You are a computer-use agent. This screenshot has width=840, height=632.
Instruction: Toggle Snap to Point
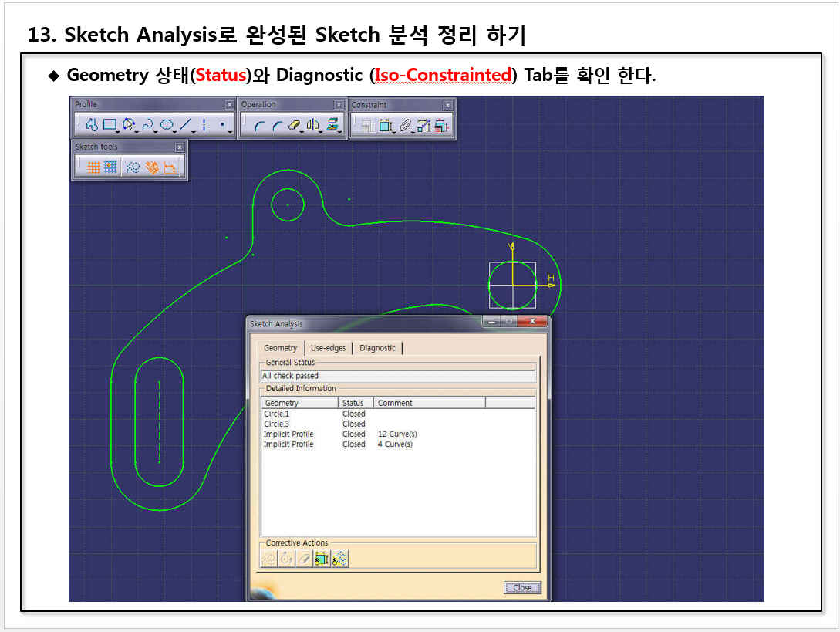click(x=111, y=167)
